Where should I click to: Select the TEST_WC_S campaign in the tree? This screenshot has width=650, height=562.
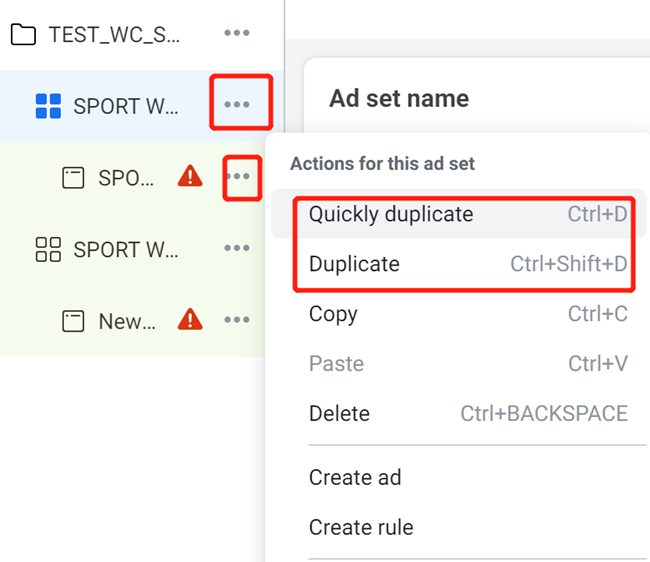pyautogui.click(x=114, y=35)
